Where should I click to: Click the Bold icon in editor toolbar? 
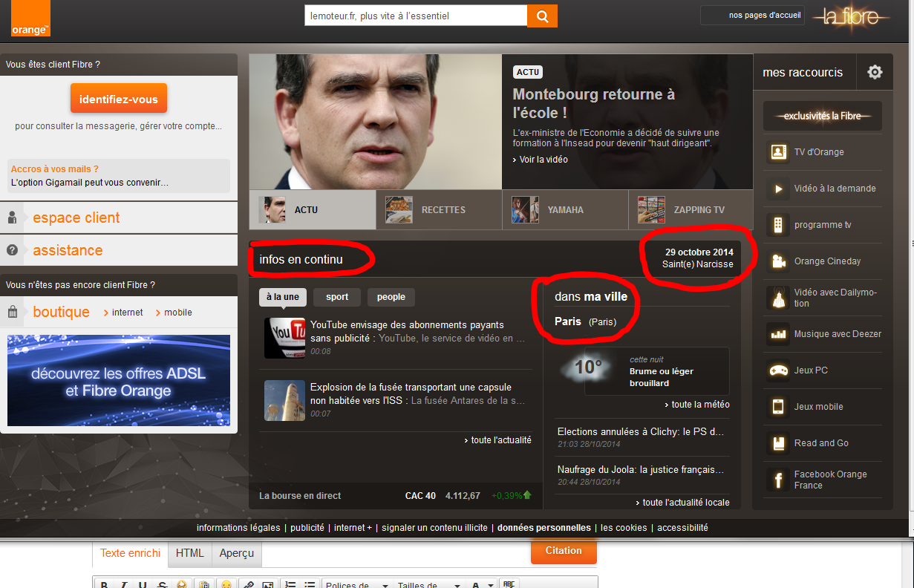[105, 584]
